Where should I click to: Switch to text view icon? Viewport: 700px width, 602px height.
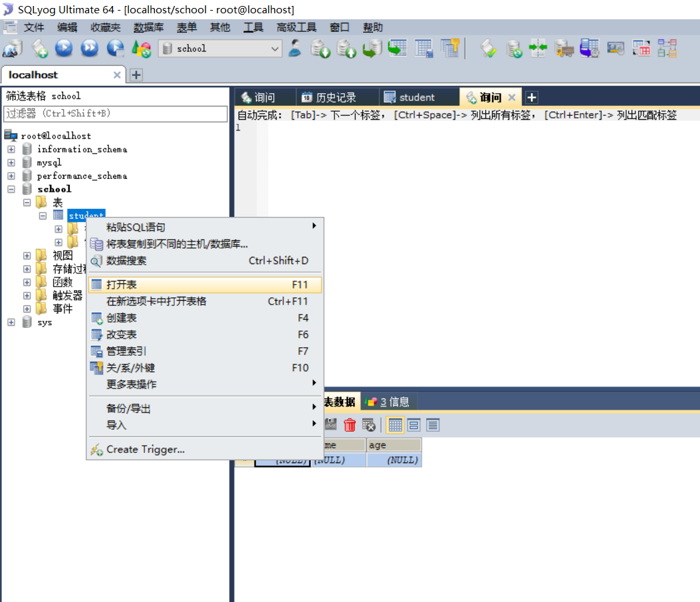[433, 425]
